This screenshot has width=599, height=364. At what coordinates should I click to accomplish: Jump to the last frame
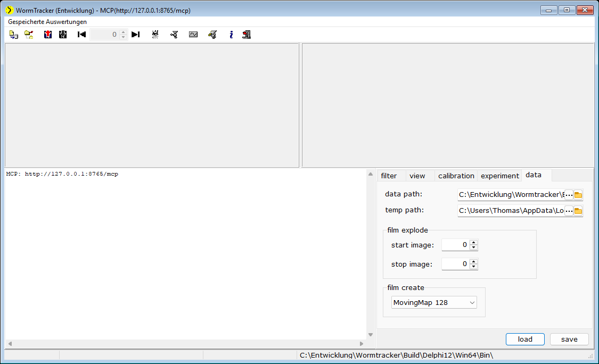click(x=136, y=35)
